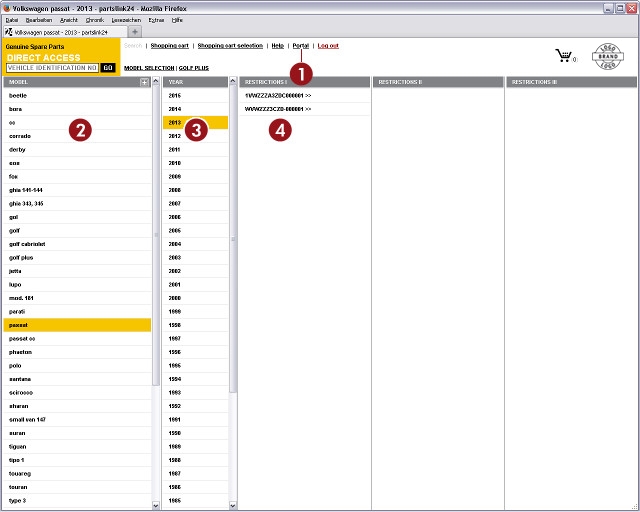Click the vehicle identification number input field

click(51, 67)
